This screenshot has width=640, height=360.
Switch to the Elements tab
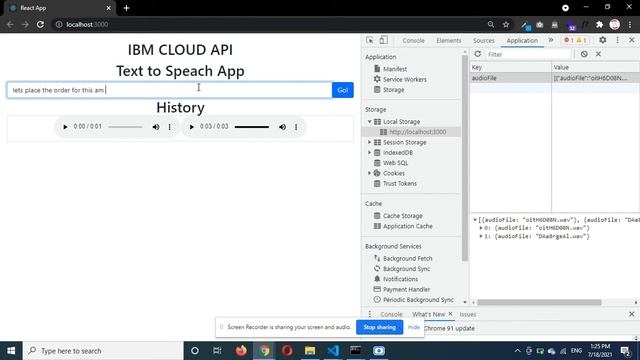click(449, 40)
